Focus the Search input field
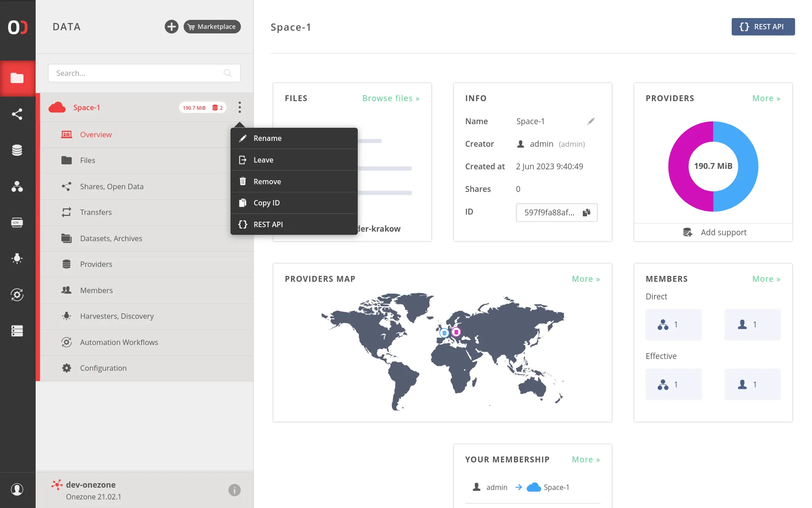 click(x=138, y=73)
